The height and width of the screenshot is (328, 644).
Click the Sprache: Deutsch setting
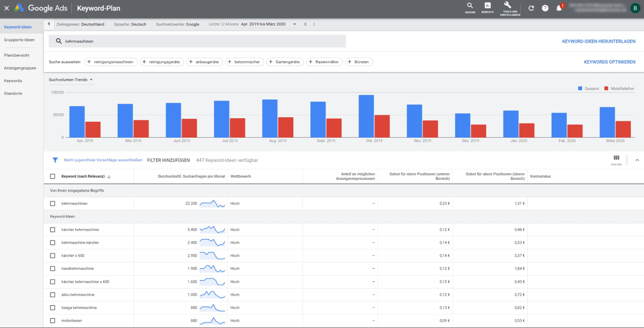click(x=130, y=24)
